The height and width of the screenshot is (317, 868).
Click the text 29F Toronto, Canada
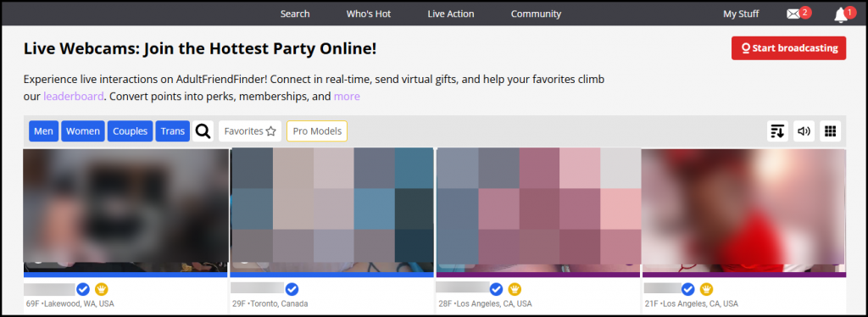coord(270,303)
